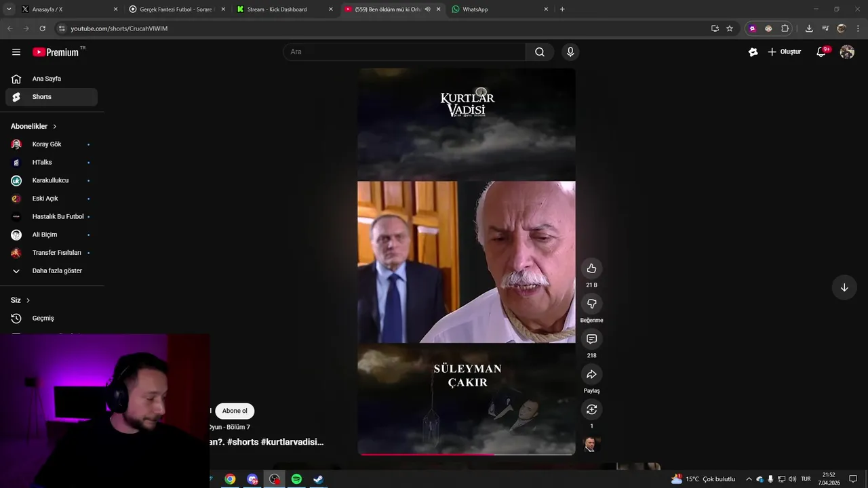
Task: Open Steam from the taskbar
Action: point(318,479)
